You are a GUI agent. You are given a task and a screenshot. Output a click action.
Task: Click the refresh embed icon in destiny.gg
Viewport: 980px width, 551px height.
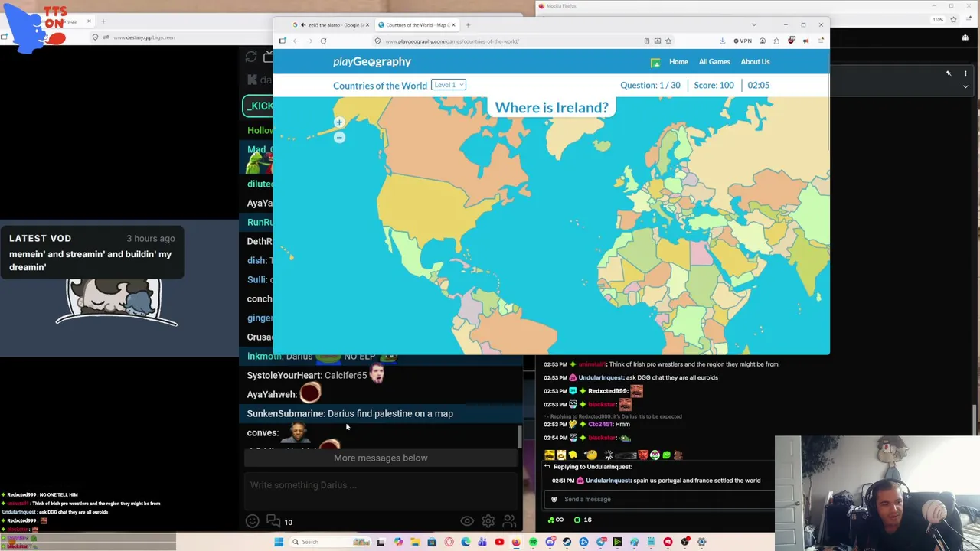(x=251, y=57)
